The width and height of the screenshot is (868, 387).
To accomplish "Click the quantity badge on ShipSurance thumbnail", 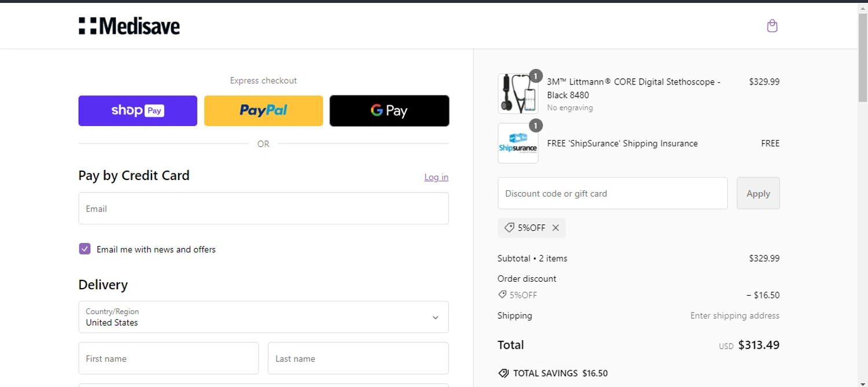I will point(536,126).
